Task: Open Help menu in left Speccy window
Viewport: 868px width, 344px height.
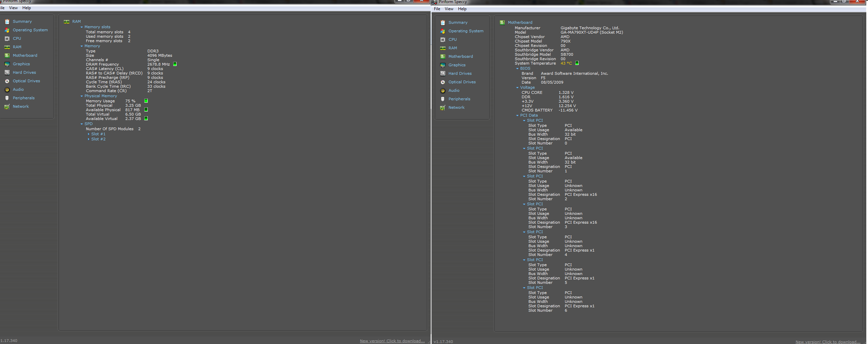Action: click(x=26, y=8)
